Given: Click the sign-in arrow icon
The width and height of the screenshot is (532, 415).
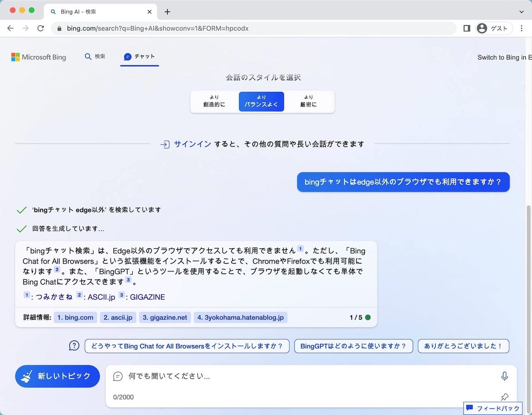Looking at the screenshot, I should [165, 144].
